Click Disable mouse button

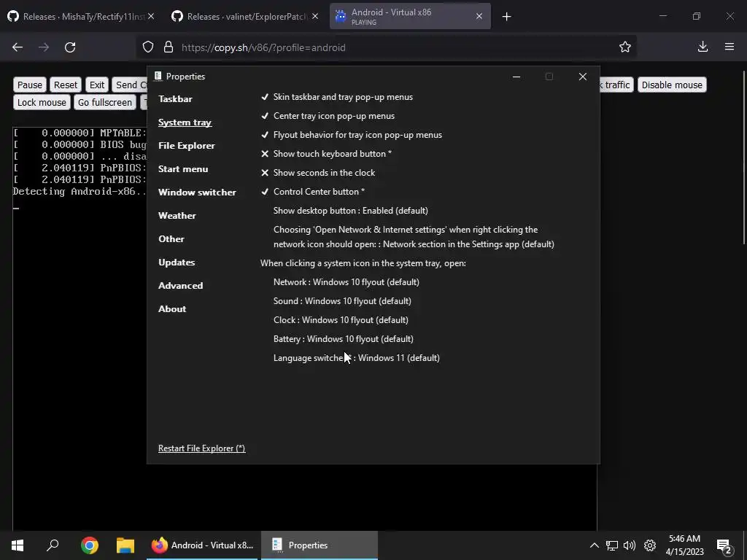pos(672,85)
